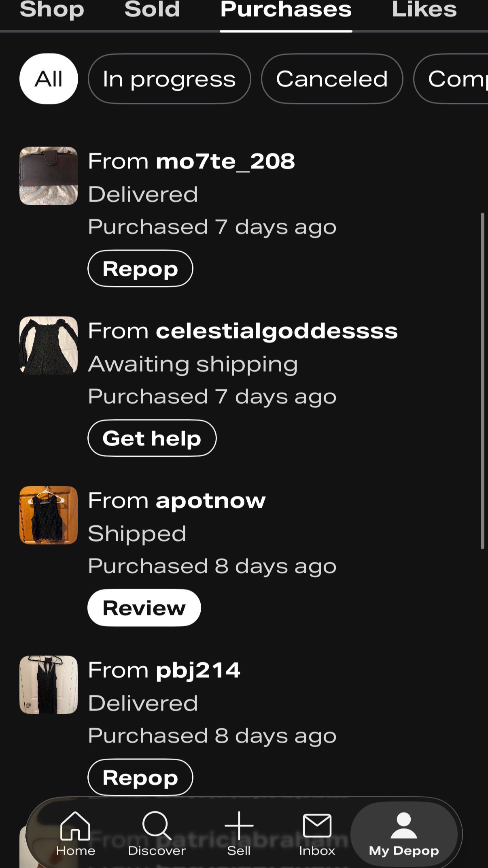Review the apotnow purchase
This screenshot has height=868, width=488.
point(144,608)
